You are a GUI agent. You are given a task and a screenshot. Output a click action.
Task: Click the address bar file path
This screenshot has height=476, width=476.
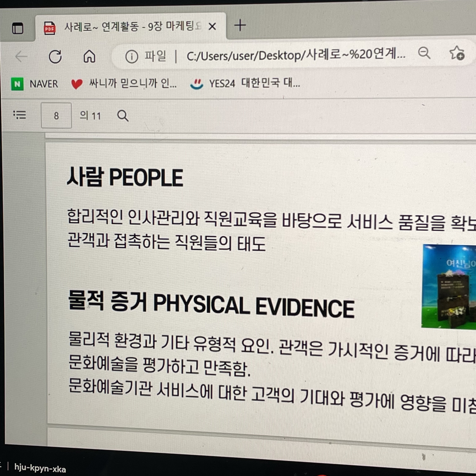(x=296, y=55)
